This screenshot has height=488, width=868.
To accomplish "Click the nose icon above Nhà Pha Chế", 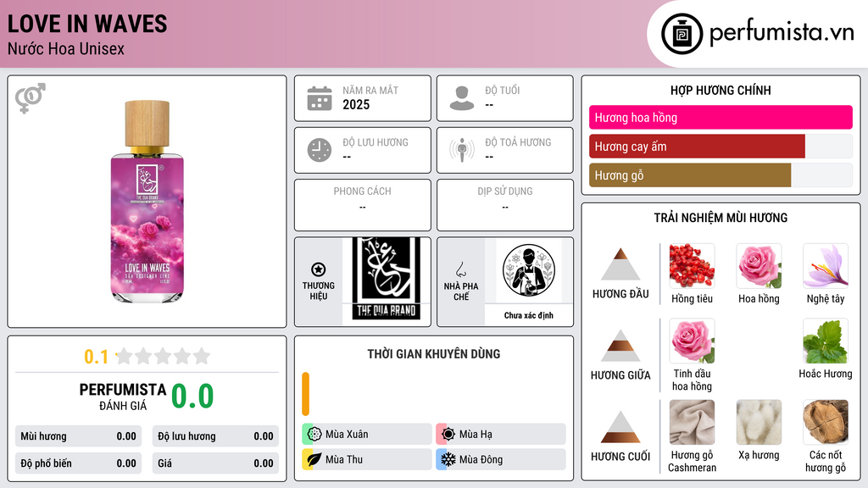I will pyautogui.click(x=460, y=269).
